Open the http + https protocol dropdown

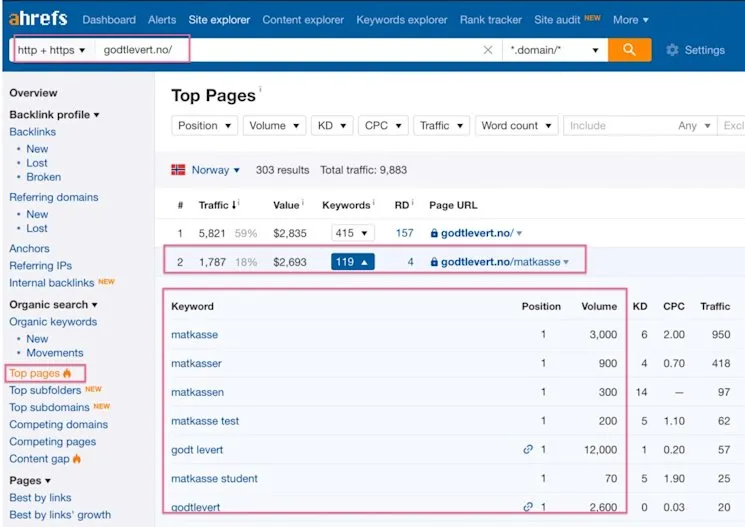click(x=52, y=50)
